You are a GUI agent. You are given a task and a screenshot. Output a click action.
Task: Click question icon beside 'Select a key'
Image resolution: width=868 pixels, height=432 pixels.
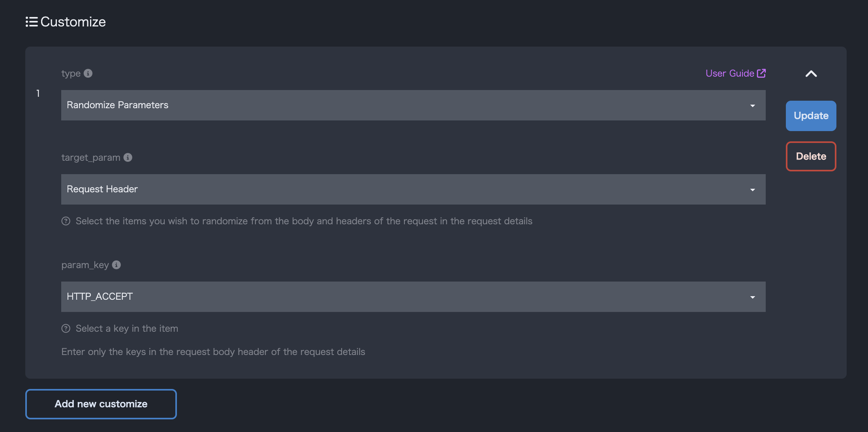tap(66, 329)
